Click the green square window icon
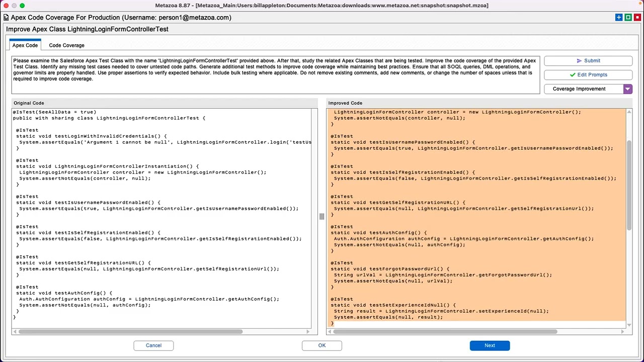The width and height of the screenshot is (644, 362). tap(628, 18)
